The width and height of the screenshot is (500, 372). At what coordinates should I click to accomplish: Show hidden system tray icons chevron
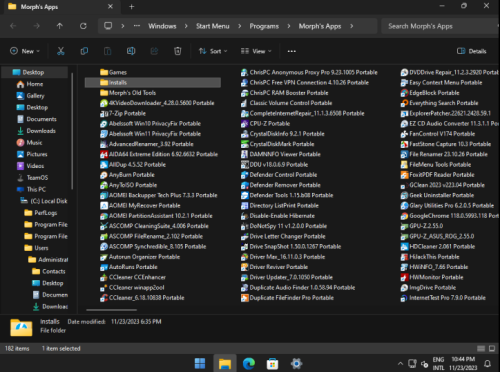[x=400, y=364]
